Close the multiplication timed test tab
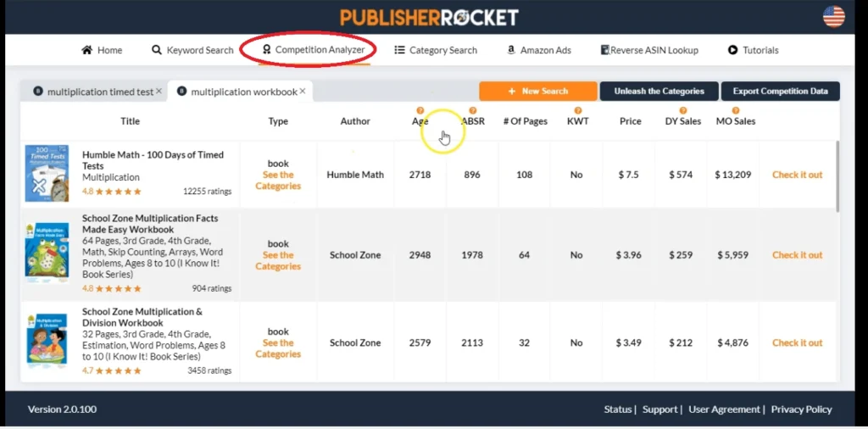 [159, 91]
